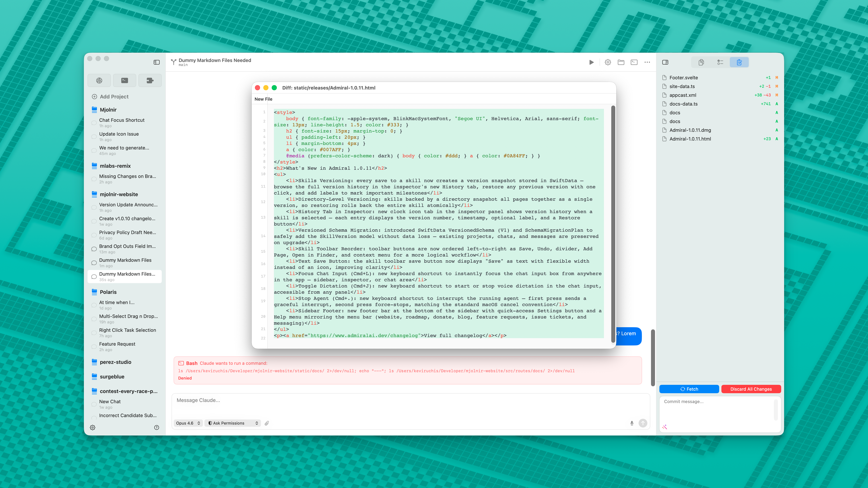Open chat settings via the gear icon
Screen dimensions: 868x488
tap(608, 62)
